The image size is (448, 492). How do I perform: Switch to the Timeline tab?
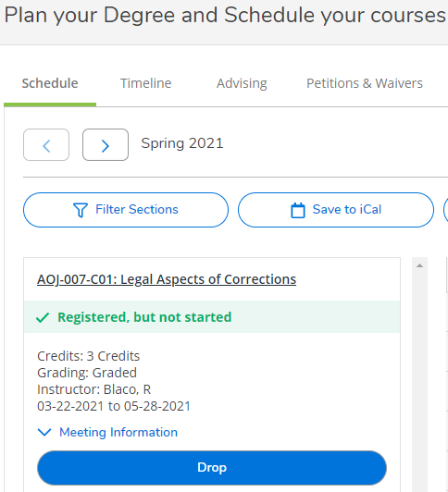[145, 83]
